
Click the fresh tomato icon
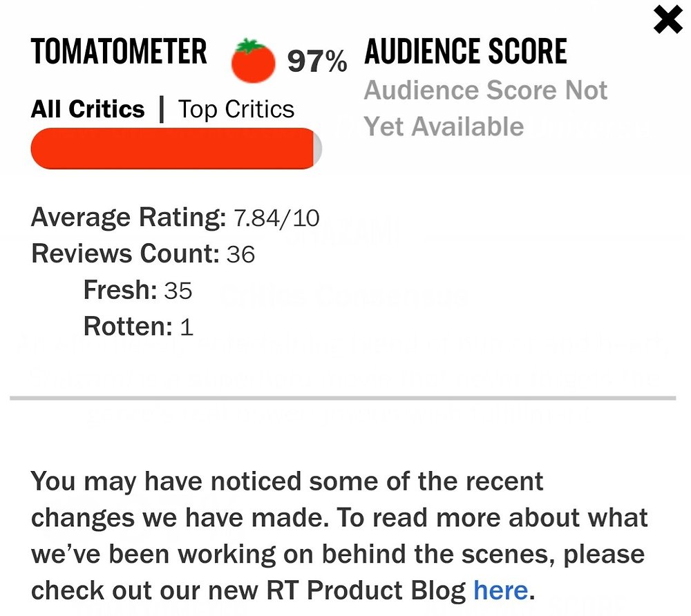253,61
